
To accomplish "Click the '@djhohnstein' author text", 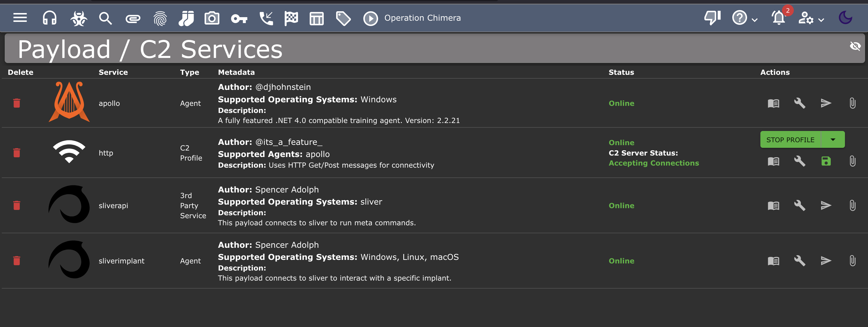I will click(283, 87).
